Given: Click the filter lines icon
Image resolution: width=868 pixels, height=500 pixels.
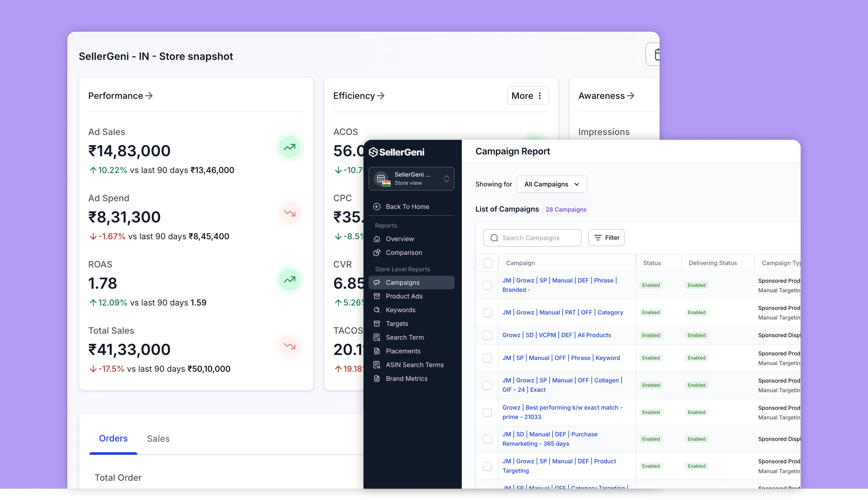Looking at the screenshot, I should [x=598, y=238].
